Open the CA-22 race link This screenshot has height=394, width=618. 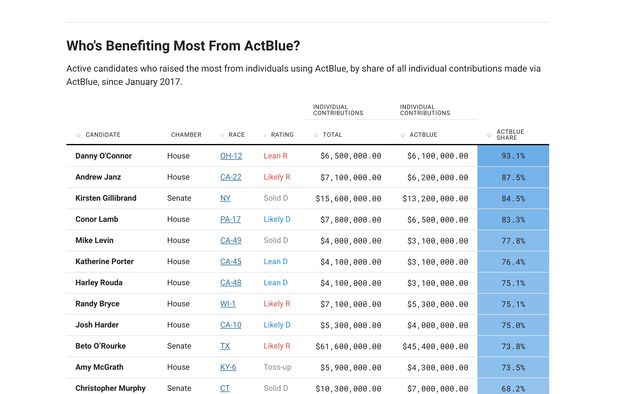231,177
